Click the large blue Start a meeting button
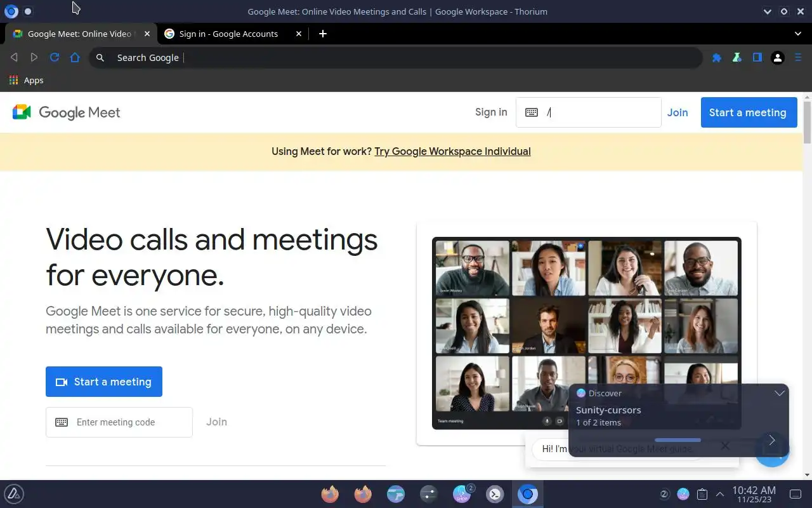 104,382
